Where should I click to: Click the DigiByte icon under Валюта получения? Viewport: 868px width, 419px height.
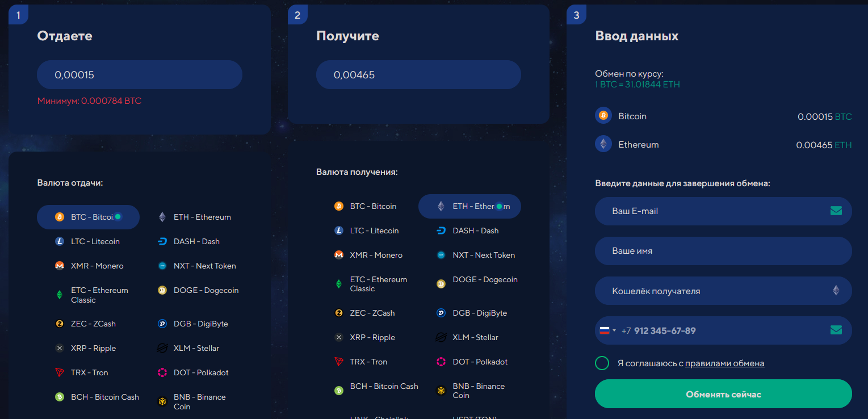click(441, 313)
